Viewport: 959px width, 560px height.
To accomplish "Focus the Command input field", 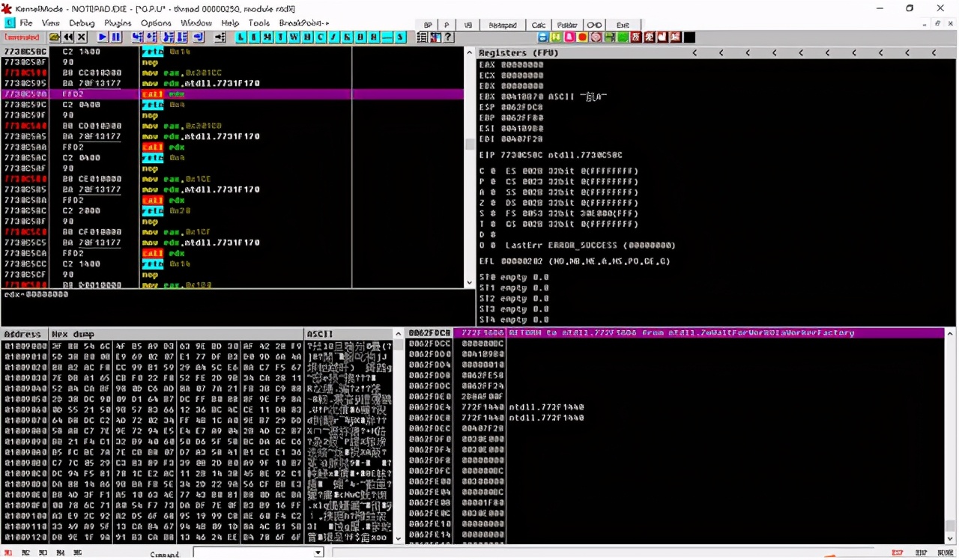I will (253, 553).
